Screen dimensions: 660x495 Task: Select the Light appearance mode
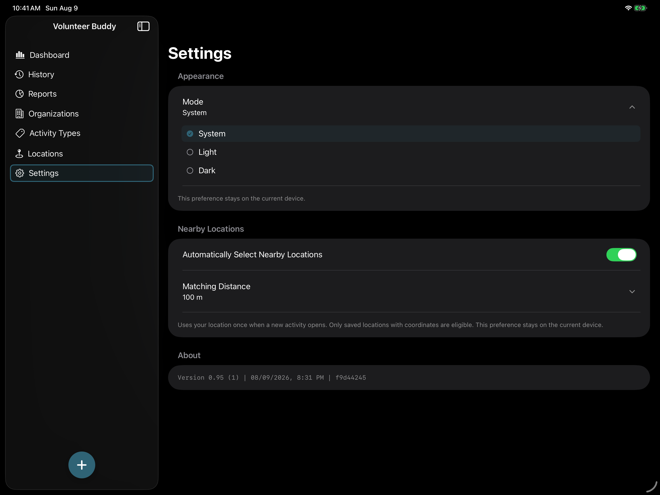411,152
